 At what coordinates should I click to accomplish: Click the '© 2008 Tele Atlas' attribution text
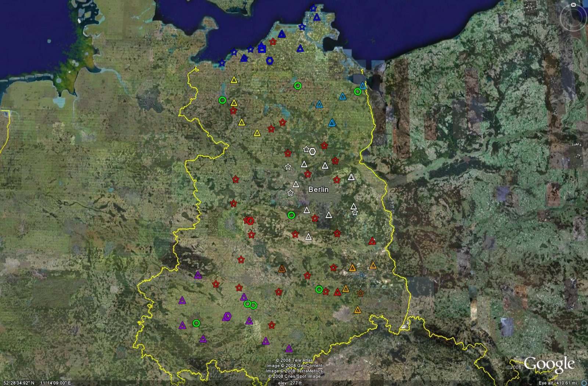(294, 361)
